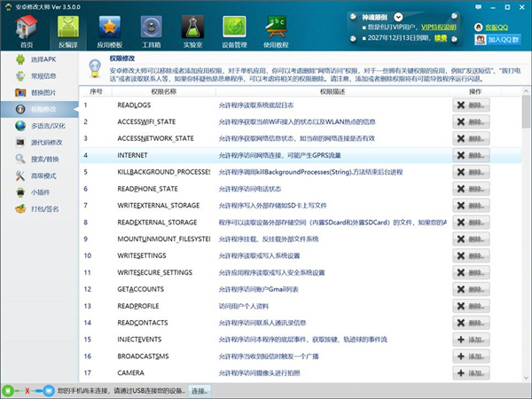Expand the user name dropdown arrow
532x399 pixels.
tap(398, 17)
